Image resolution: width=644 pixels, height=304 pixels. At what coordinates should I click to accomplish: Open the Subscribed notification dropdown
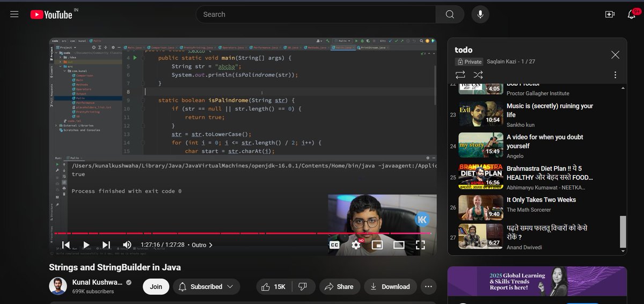pos(207,286)
